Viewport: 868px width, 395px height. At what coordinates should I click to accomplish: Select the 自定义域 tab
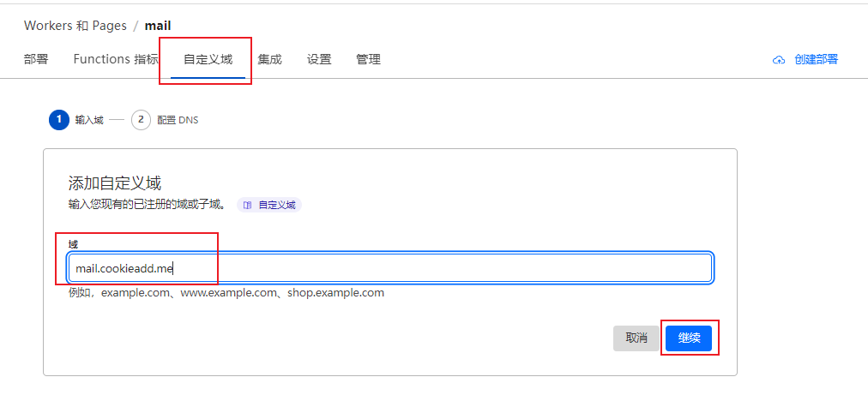[208, 60]
